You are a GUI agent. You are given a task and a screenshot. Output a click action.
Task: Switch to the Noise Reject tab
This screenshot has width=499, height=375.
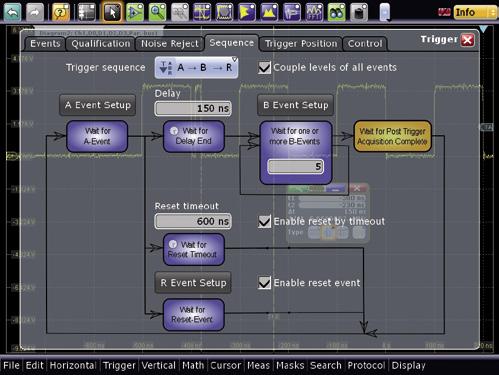coord(170,44)
